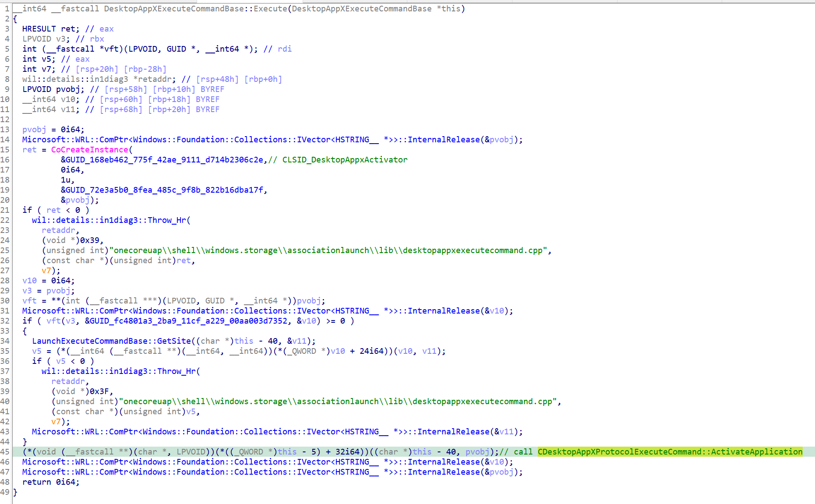815x504 pixels.
Task: Click the 0x39 constant value
Action: pos(91,240)
